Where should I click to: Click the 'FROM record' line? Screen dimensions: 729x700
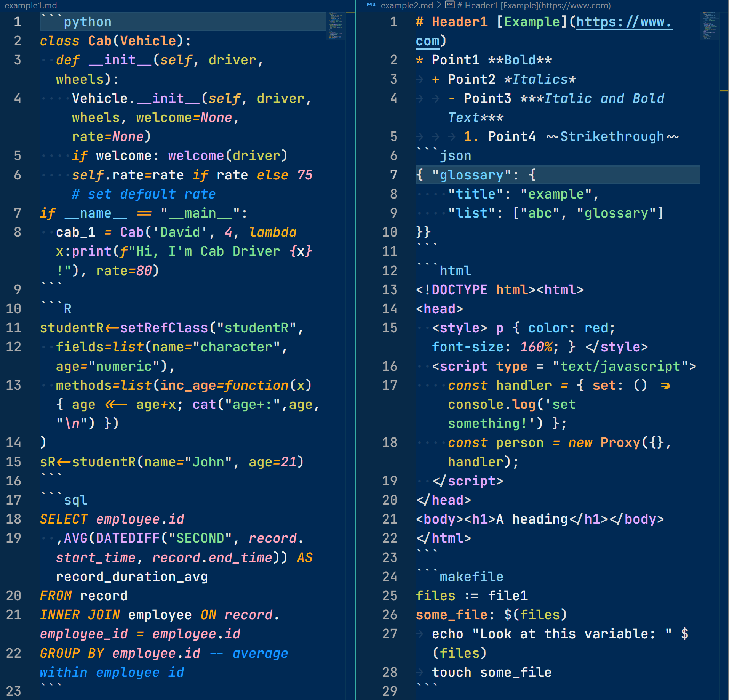pyautogui.click(x=84, y=596)
